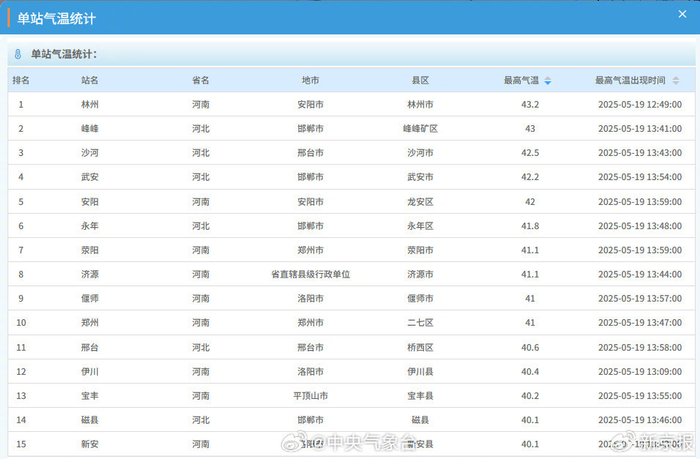This screenshot has height=459, width=700.
Task: Click station name 宝丰
Action: [90, 396]
